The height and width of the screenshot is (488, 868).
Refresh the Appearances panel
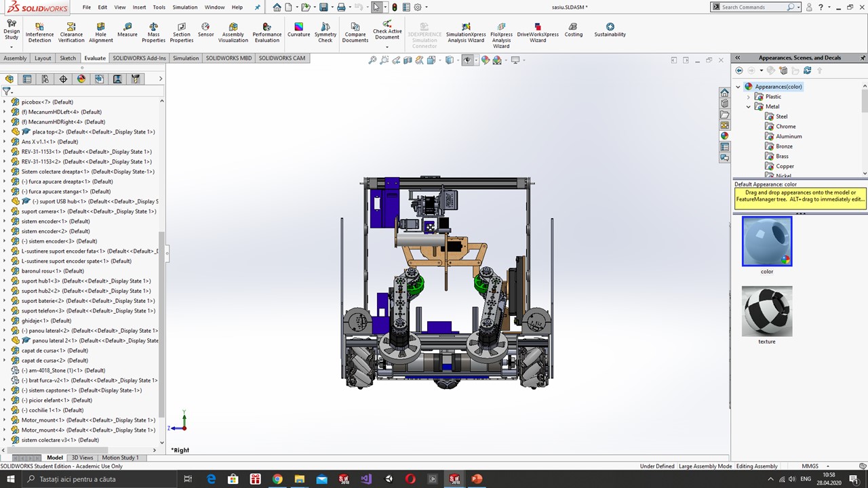pos(807,70)
